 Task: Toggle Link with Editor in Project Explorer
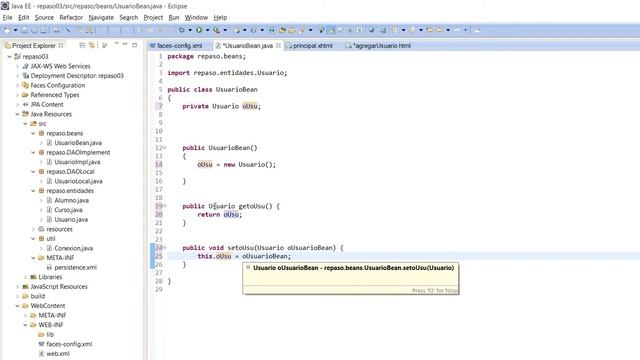tap(92, 45)
